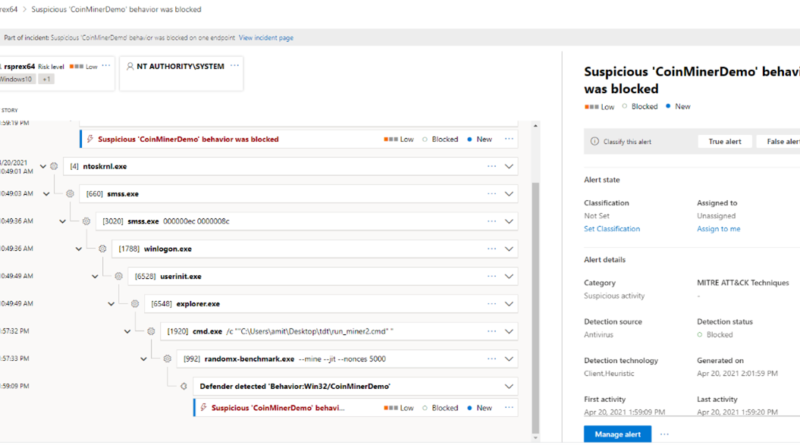
Task: Expand details of winlogon.exe row
Action: click(x=509, y=249)
